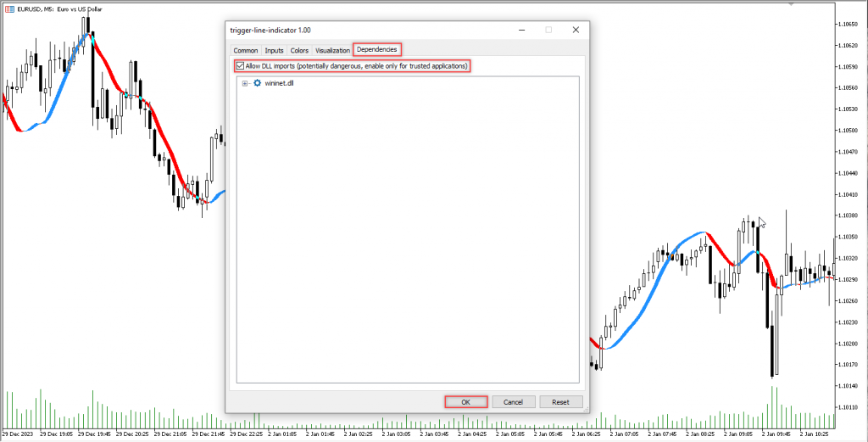
Task: Expand the wininet.dll tree node
Action: click(245, 84)
